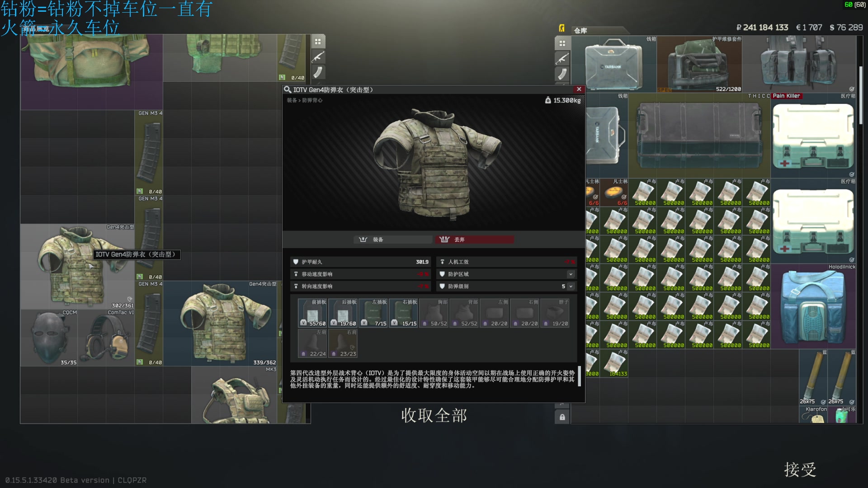Select the 后插板 back plate slot 19/60
The height and width of the screenshot is (488, 868).
pos(343,313)
